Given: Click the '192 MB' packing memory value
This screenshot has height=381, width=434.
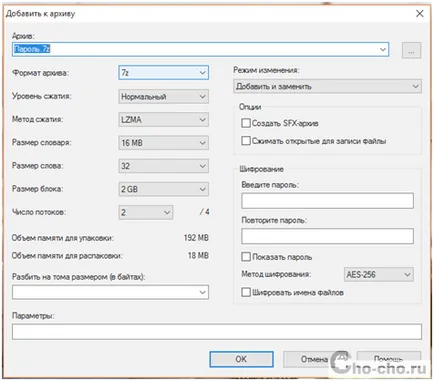Looking at the screenshot, I should (196, 238).
